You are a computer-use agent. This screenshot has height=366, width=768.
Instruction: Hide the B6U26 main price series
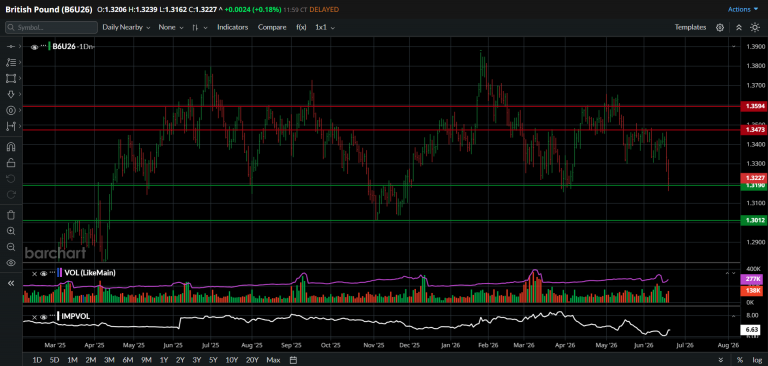pyautogui.click(x=34, y=47)
